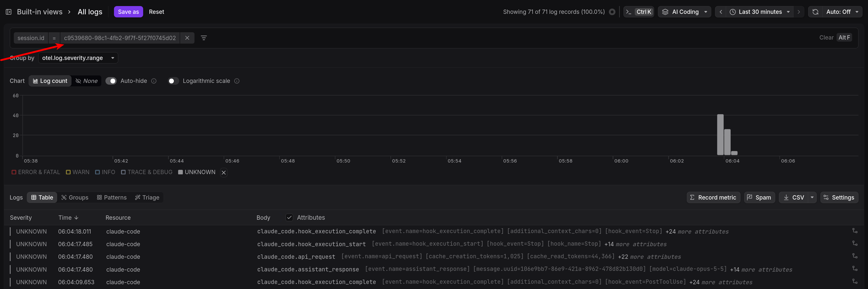Go to previous time range arrow
This screenshot has width=868, height=289.
pyautogui.click(x=720, y=12)
